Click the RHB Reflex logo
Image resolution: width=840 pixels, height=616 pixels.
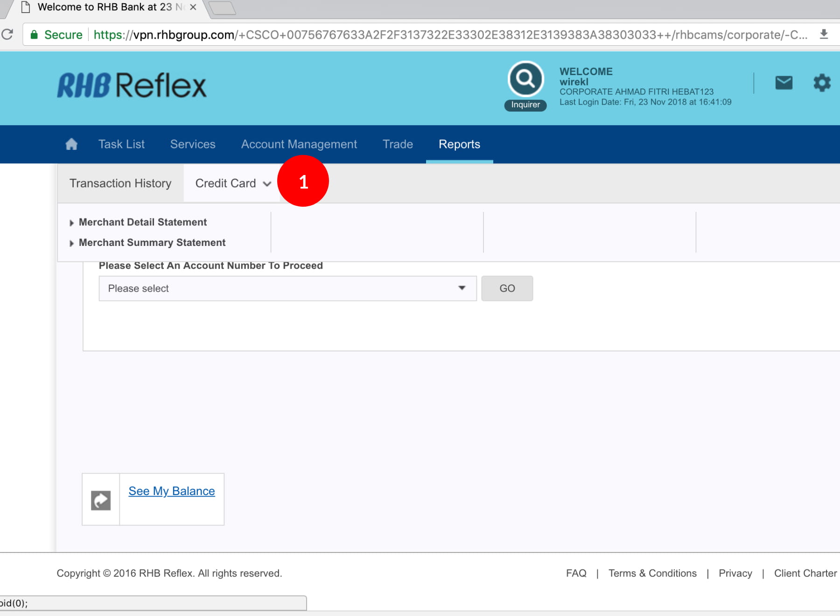[x=132, y=85]
